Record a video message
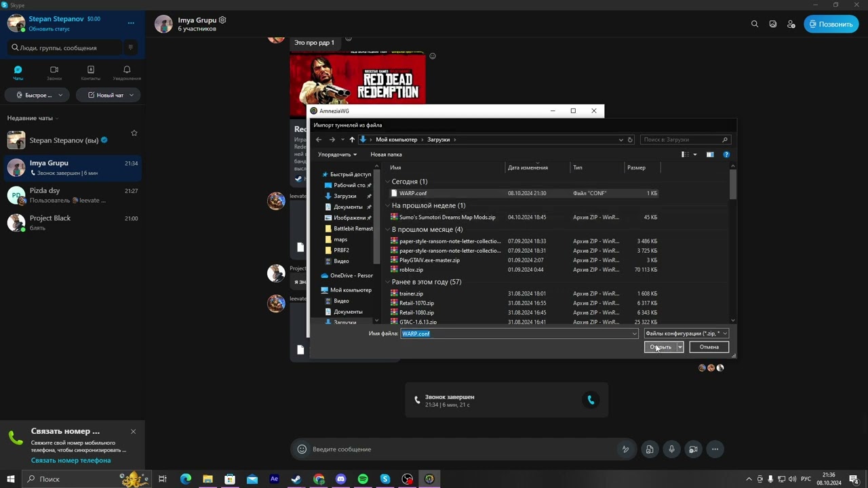Screen dimensions: 868x488 [693, 449]
